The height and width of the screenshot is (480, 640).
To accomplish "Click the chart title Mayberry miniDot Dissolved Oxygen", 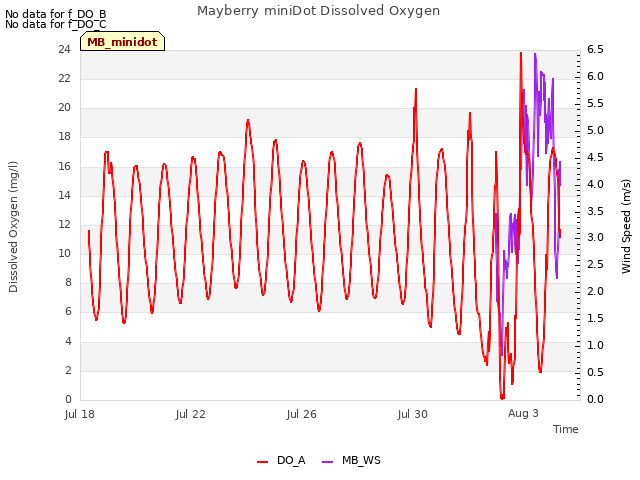I will pyautogui.click(x=318, y=11).
